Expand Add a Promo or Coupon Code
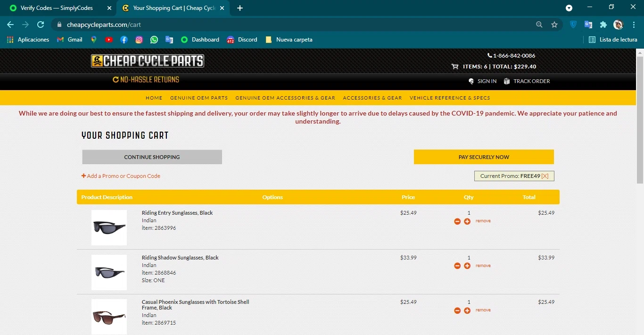Viewport: 644px width, 335px height. [x=121, y=176]
